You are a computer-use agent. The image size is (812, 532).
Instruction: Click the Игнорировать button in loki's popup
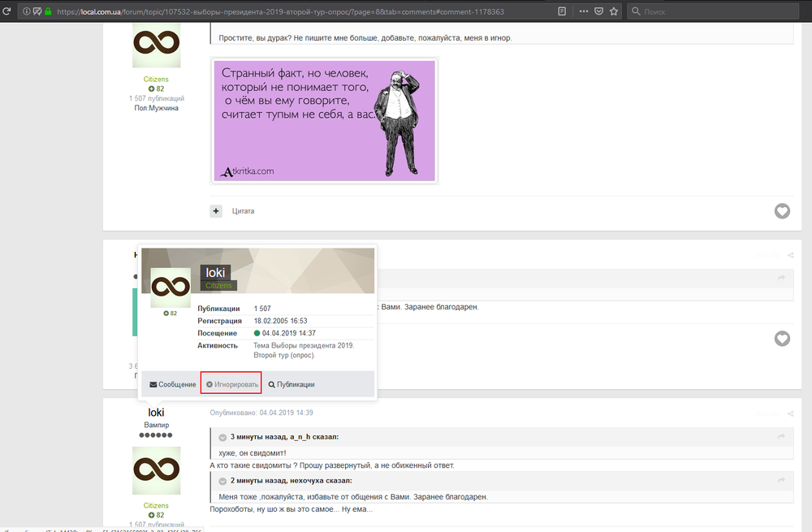click(x=231, y=384)
